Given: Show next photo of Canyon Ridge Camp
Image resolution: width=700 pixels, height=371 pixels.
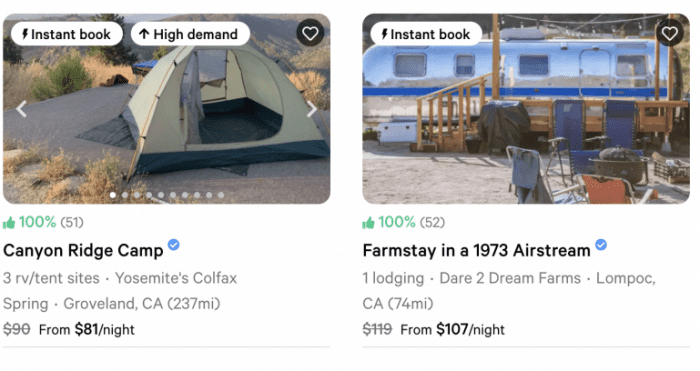Looking at the screenshot, I should pos(312,109).
